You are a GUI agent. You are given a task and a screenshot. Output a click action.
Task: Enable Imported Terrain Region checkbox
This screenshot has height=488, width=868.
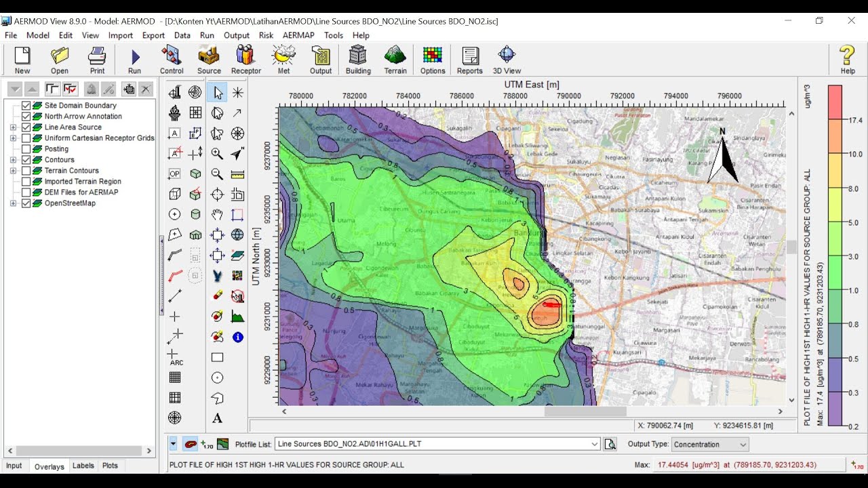pos(26,182)
